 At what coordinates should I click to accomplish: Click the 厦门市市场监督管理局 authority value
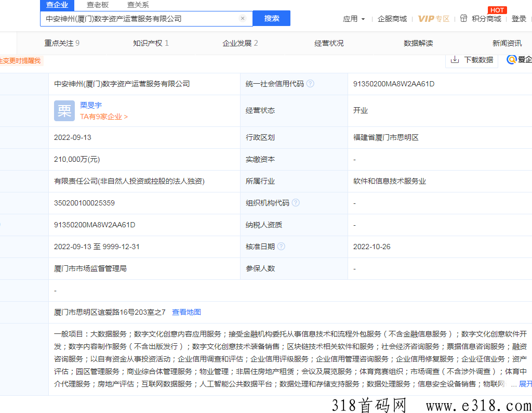[90, 268]
